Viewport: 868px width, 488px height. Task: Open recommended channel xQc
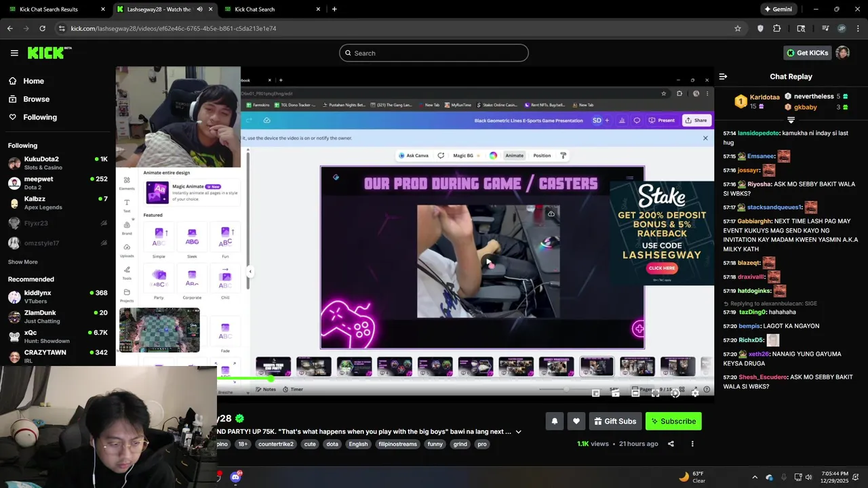click(58, 336)
